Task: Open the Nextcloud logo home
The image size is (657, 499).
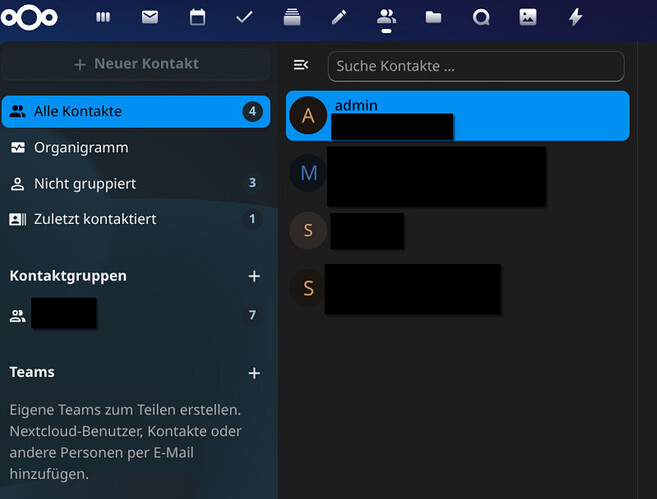Action: point(29,18)
